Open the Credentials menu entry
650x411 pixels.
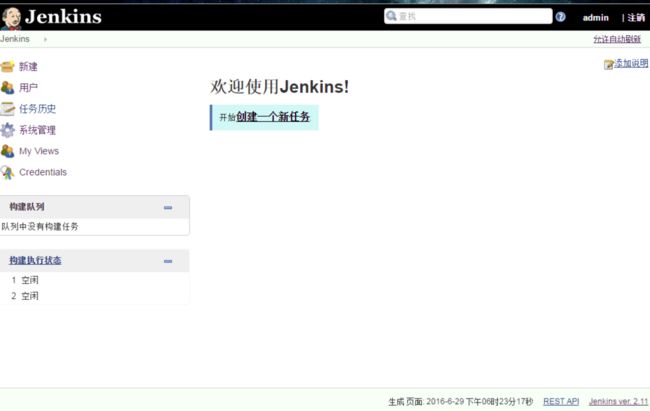point(43,172)
